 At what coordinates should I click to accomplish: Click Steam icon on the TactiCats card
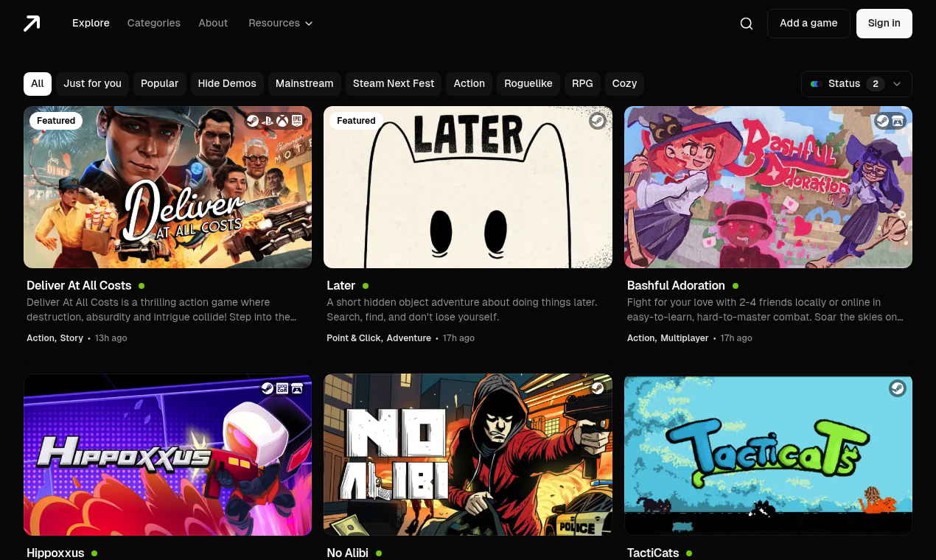click(x=898, y=388)
